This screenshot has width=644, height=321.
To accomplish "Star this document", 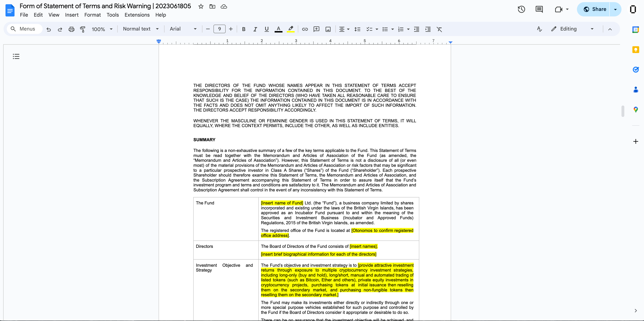I will pos(201,6).
